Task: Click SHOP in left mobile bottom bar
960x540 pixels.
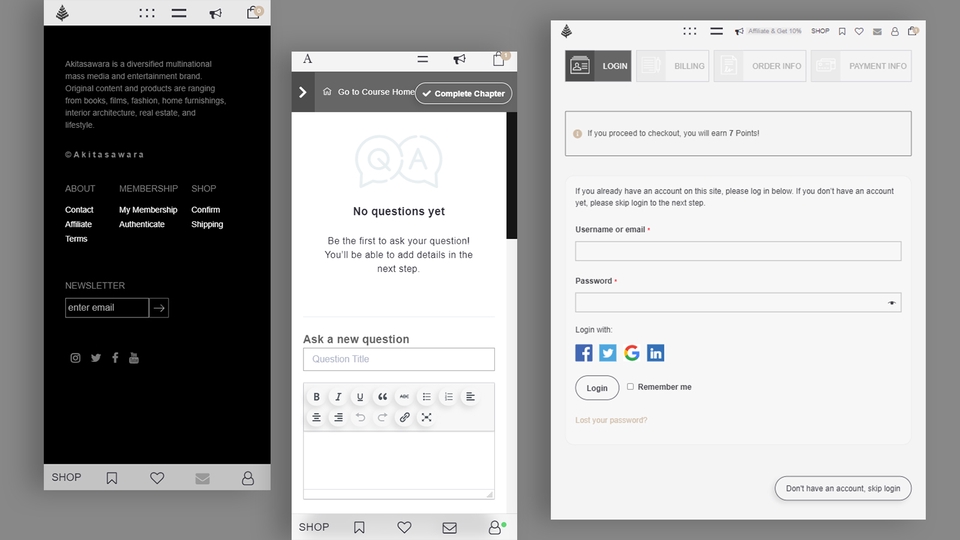Action: (66, 478)
